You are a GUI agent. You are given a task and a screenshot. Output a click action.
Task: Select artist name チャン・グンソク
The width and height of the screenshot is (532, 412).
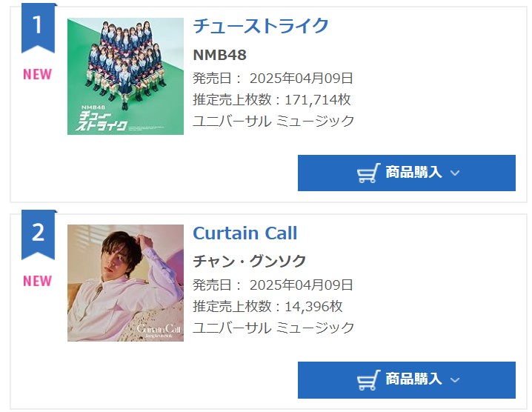pos(249,262)
